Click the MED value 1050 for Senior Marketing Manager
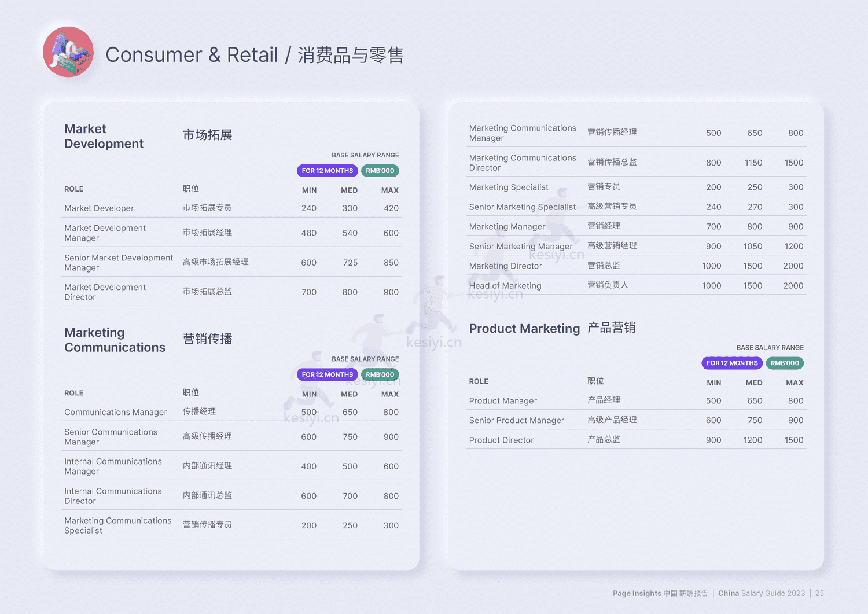Viewport: 868px width, 614px height. (x=753, y=247)
